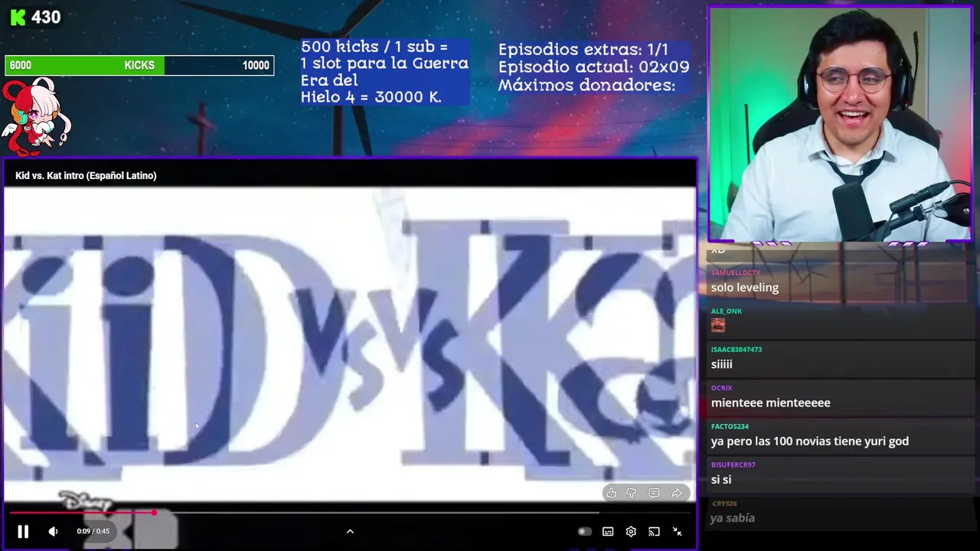This screenshot has height=551, width=980.
Task: Click the 10000 goal value
Action: (256, 66)
